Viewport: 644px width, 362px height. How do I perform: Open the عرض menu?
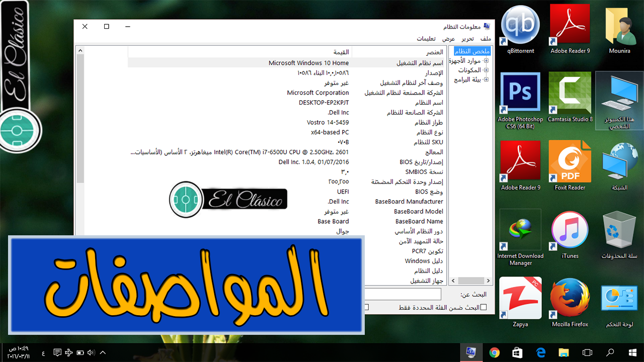pos(449,39)
